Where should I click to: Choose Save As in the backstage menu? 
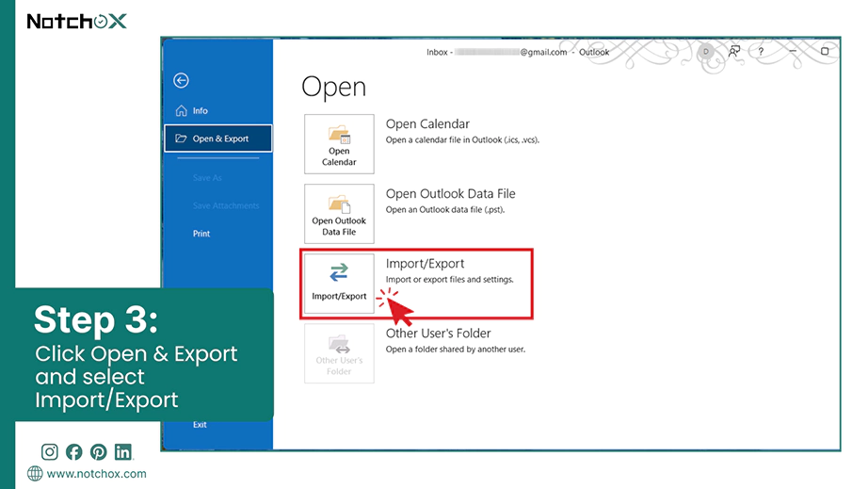pyautogui.click(x=207, y=178)
